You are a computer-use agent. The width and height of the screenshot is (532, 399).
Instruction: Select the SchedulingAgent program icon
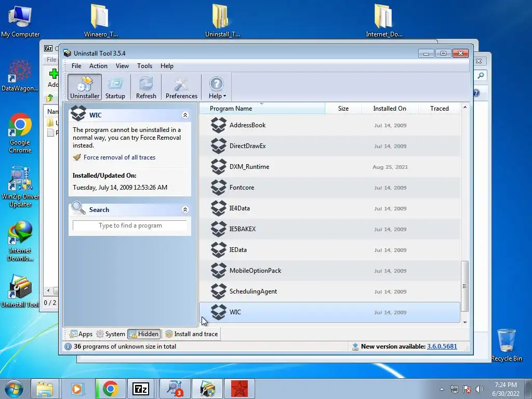(219, 291)
